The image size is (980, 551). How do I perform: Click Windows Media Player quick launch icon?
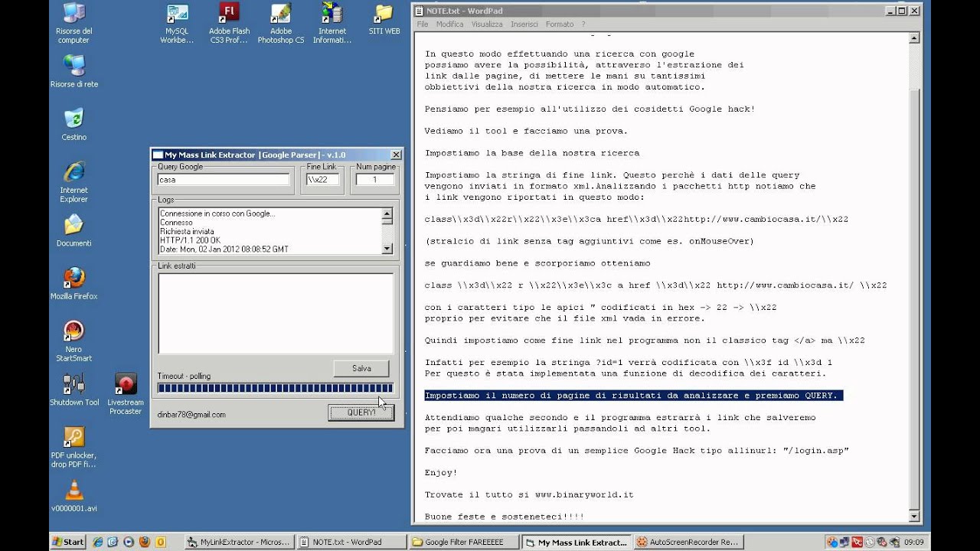(x=129, y=542)
